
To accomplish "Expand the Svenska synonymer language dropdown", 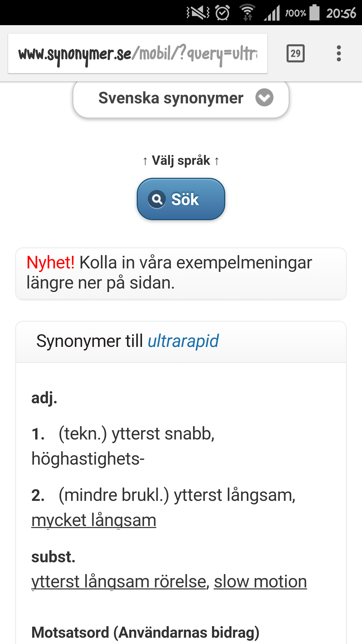I will point(171,98).
